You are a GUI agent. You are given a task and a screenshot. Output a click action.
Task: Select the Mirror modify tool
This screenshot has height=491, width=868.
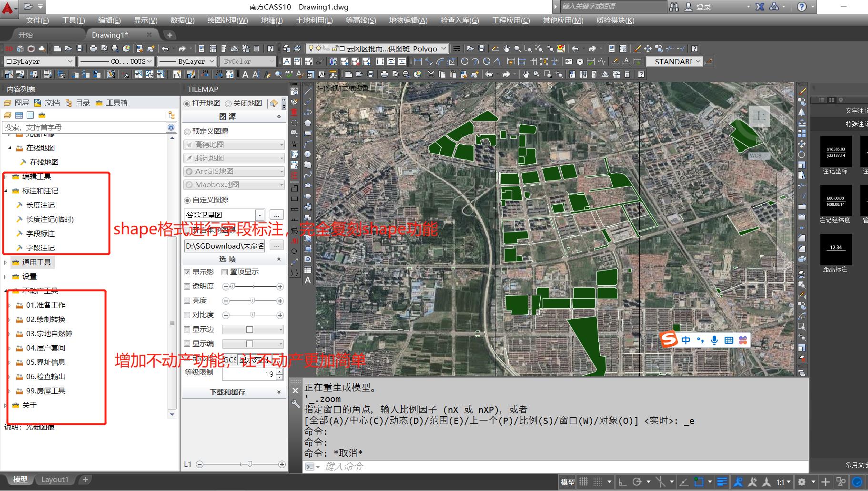tap(802, 112)
